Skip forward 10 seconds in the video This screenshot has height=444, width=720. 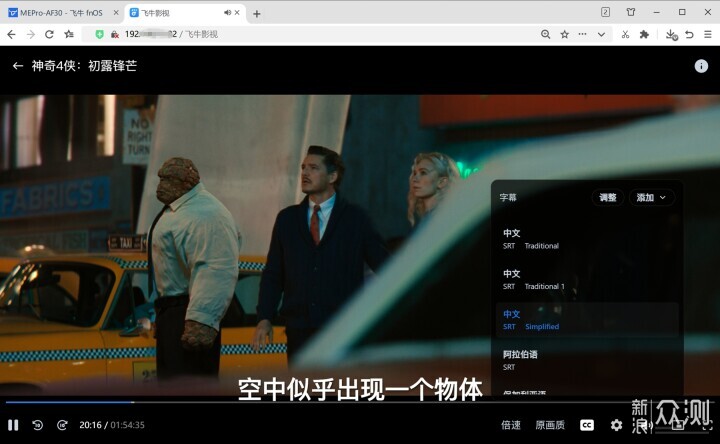point(62,425)
